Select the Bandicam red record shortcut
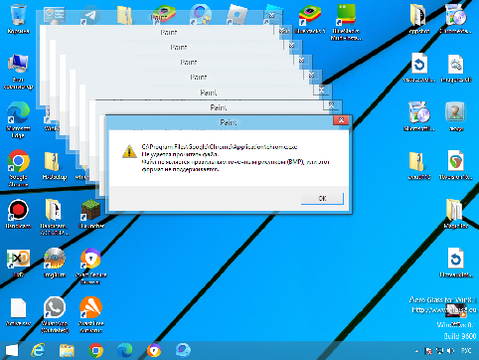The width and height of the screenshot is (479, 360). pos(18,214)
